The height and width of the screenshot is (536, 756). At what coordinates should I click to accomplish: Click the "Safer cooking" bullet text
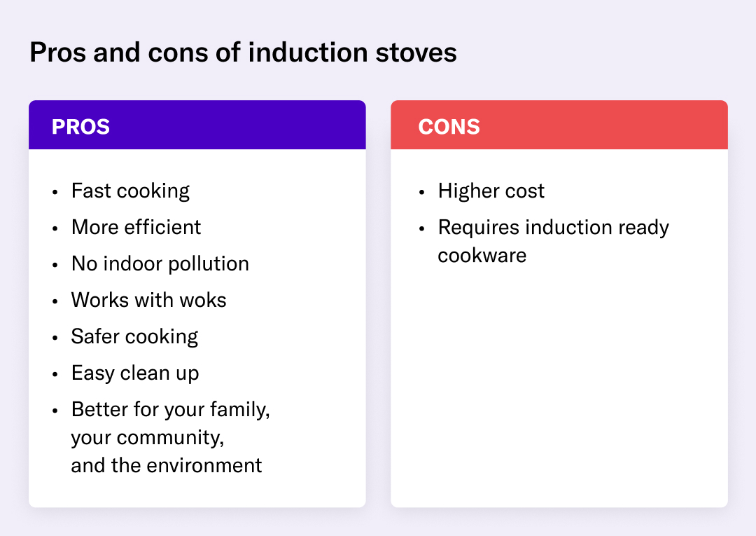pyautogui.click(x=134, y=337)
